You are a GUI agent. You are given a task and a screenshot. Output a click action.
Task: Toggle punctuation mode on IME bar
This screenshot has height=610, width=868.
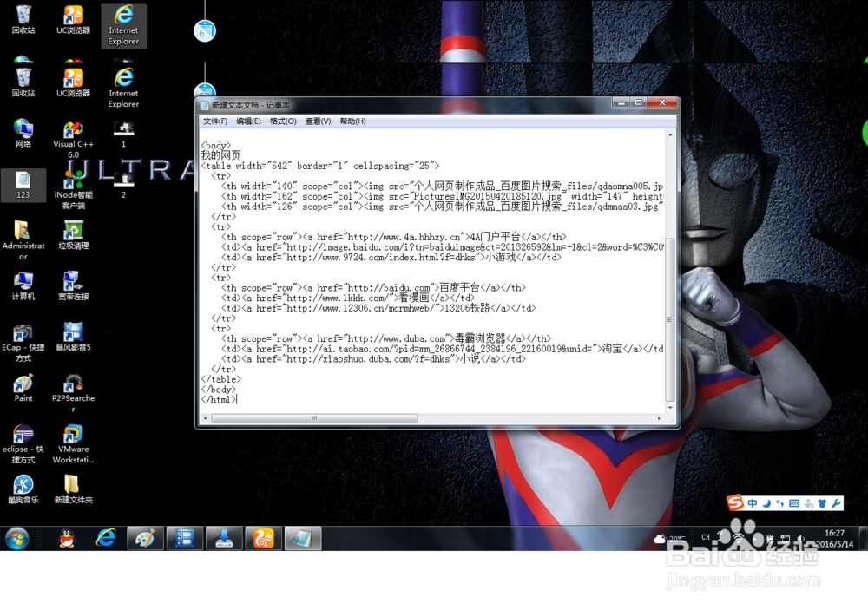[x=780, y=503]
